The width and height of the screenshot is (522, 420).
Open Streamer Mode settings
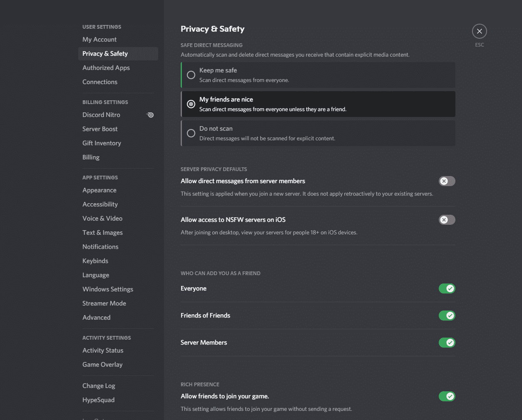click(x=118, y=303)
